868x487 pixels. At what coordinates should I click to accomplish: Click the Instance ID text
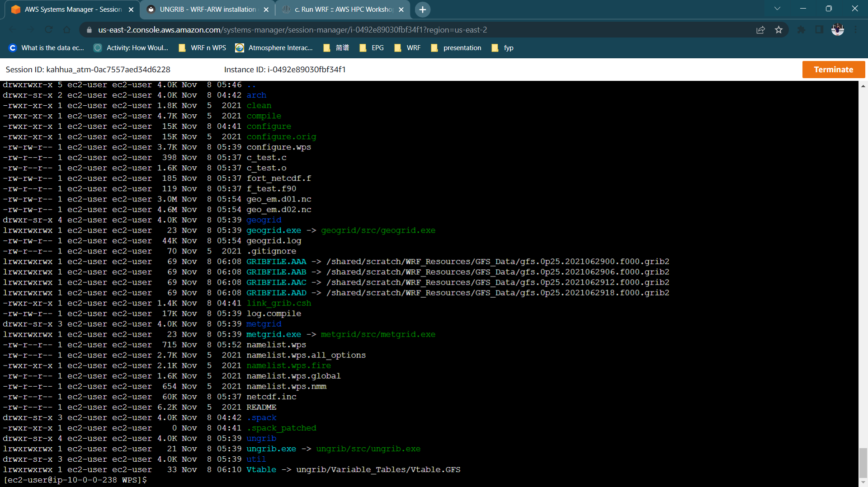click(285, 70)
